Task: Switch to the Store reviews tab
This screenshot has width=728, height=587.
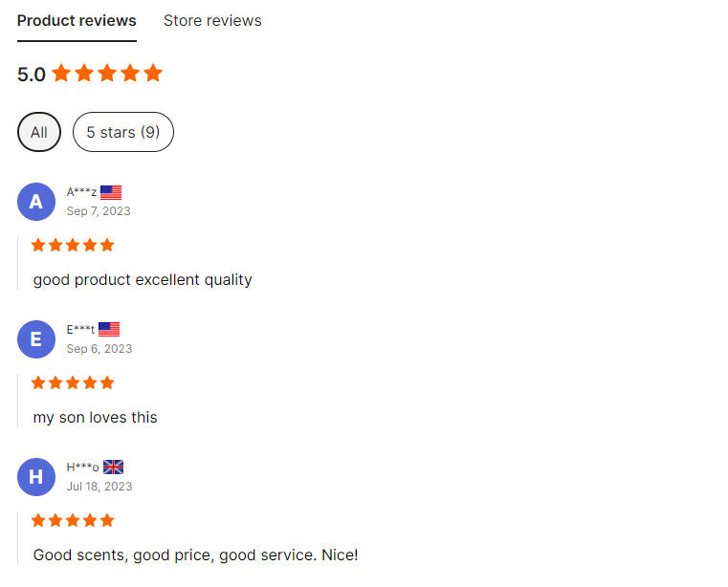Action: [x=212, y=21]
